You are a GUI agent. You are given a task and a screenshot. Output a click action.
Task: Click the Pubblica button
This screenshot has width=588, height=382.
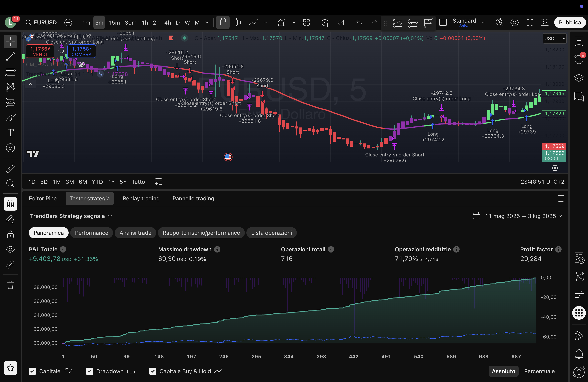click(x=570, y=22)
